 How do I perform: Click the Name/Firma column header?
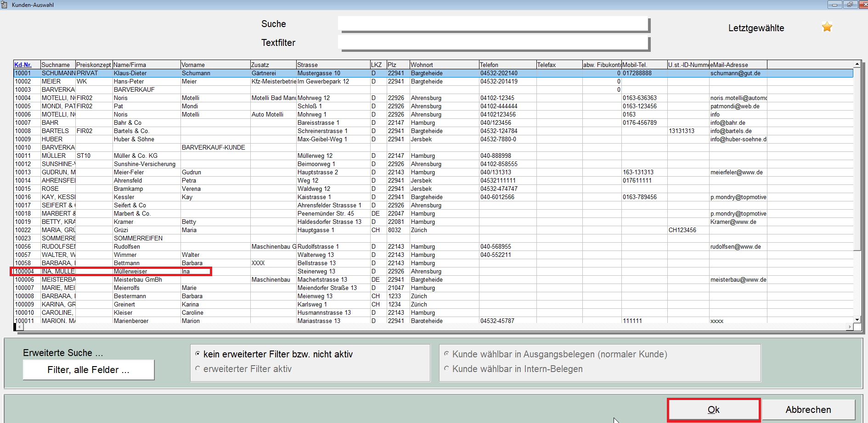click(x=147, y=65)
